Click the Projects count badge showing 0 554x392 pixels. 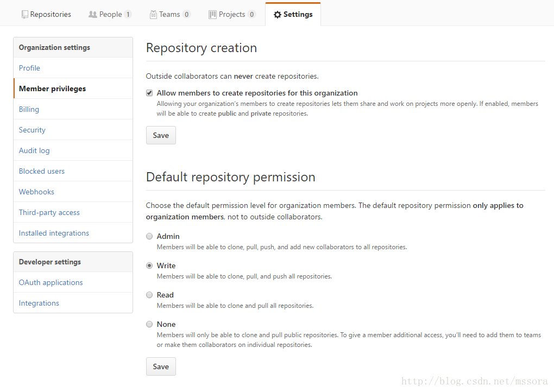pyautogui.click(x=253, y=14)
